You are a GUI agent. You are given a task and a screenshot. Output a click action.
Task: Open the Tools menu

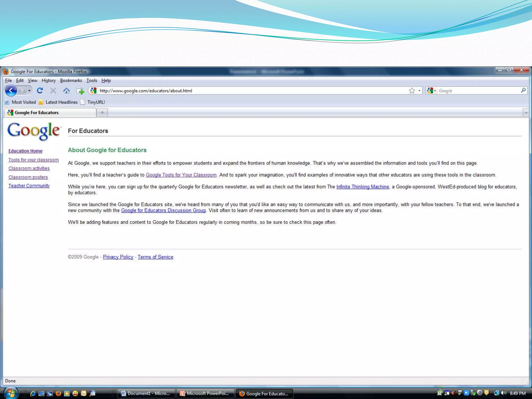[92, 81]
